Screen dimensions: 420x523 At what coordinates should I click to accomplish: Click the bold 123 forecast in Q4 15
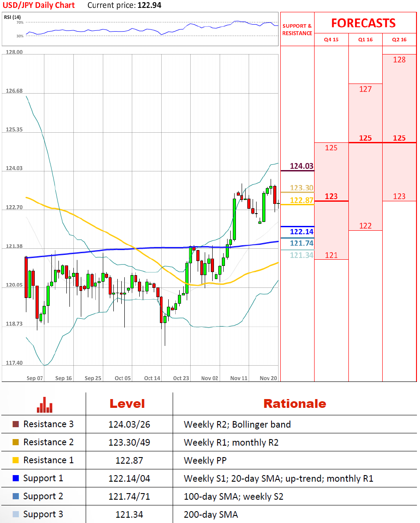point(331,196)
